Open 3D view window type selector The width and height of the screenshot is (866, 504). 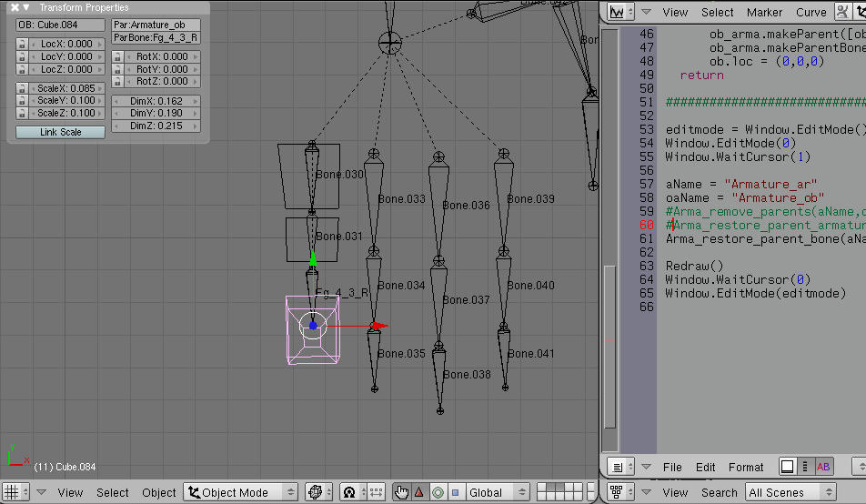[x=15, y=492]
